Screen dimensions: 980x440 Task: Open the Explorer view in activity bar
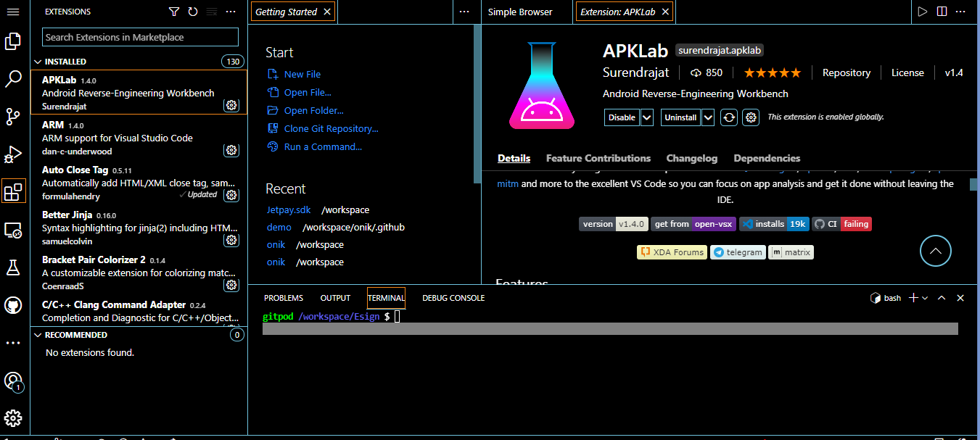[x=13, y=42]
